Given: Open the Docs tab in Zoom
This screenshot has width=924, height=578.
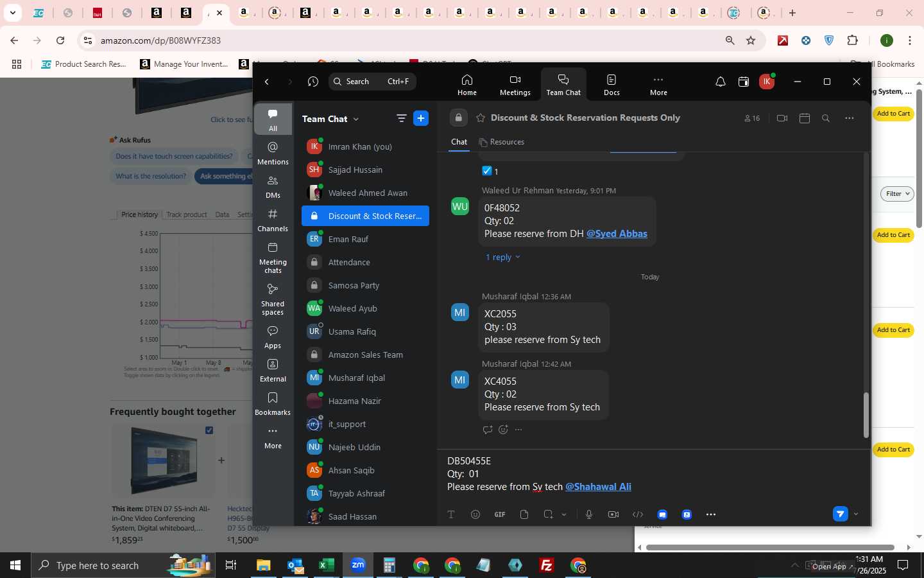Looking at the screenshot, I should click(x=612, y=84).
